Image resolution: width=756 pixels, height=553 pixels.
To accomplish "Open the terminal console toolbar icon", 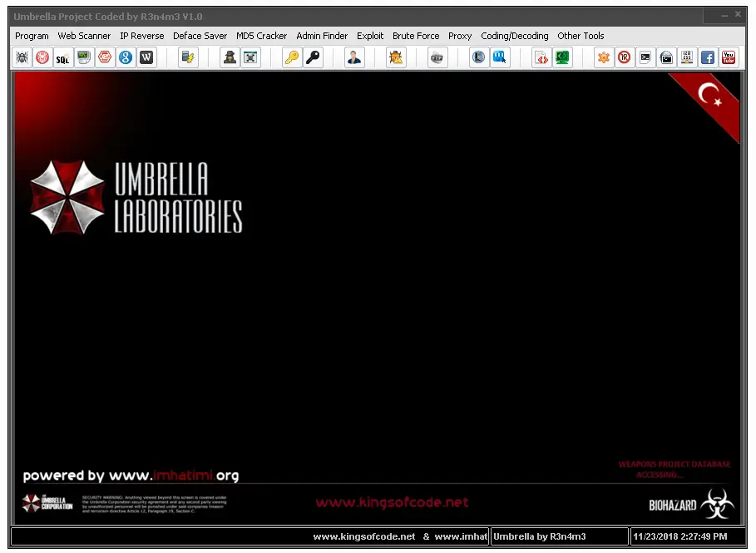I will coord(646,57).
